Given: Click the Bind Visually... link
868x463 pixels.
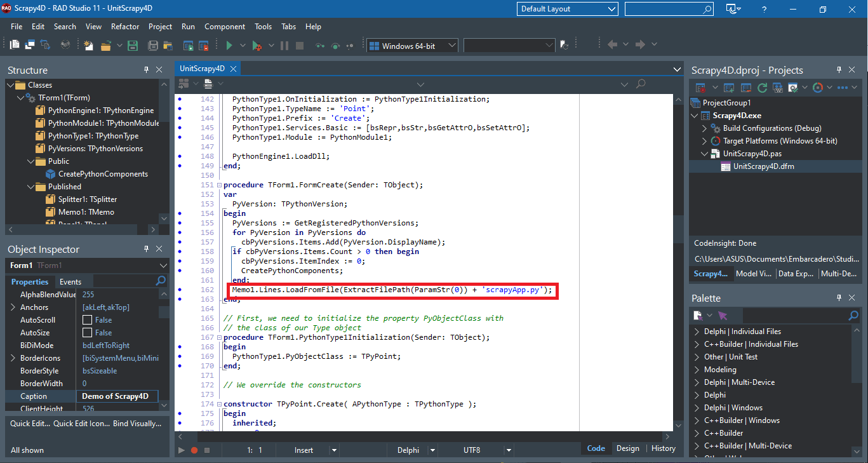Looking at the screenshot, I should click(137, 424).
